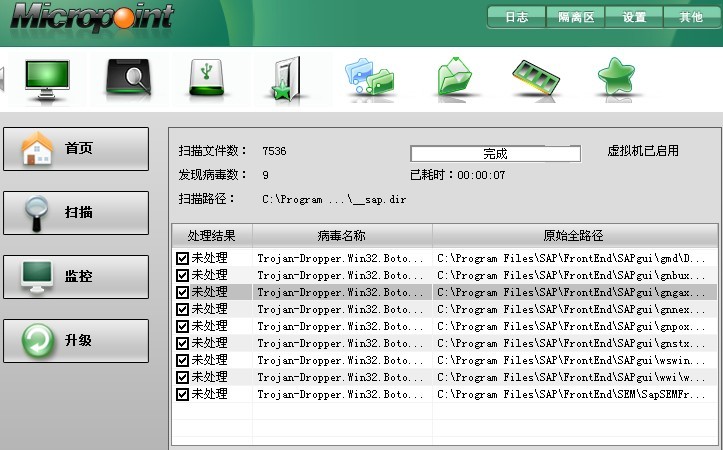This screenshot has width=723, height=450.
Task: Uncheck the row with path SEM\SapSEMFr...
Action: [183, 395]
